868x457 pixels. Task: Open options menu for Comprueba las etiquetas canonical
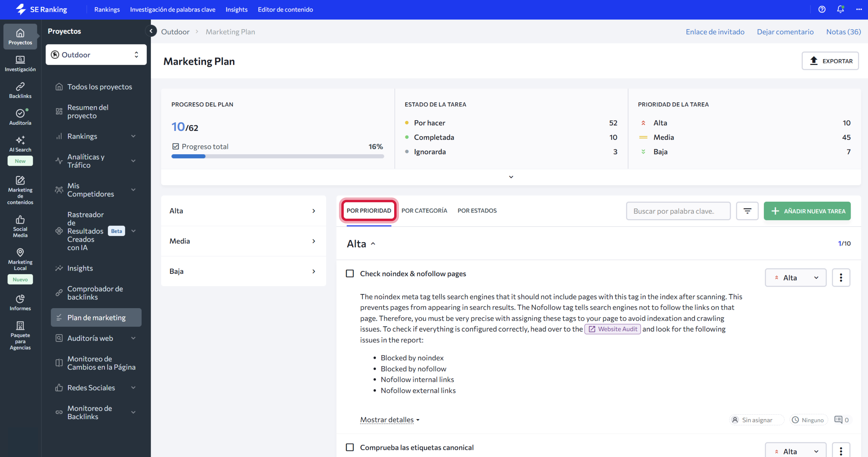841,451
